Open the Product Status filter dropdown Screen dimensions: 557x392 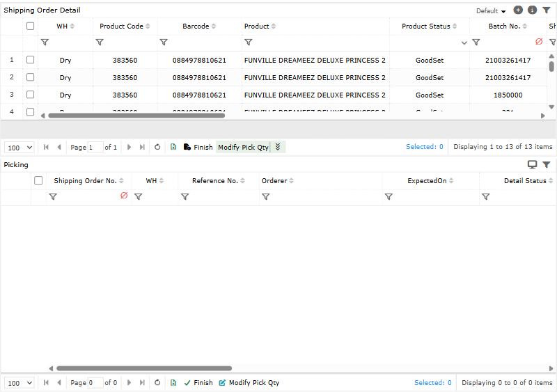click(x=464, y=42)
